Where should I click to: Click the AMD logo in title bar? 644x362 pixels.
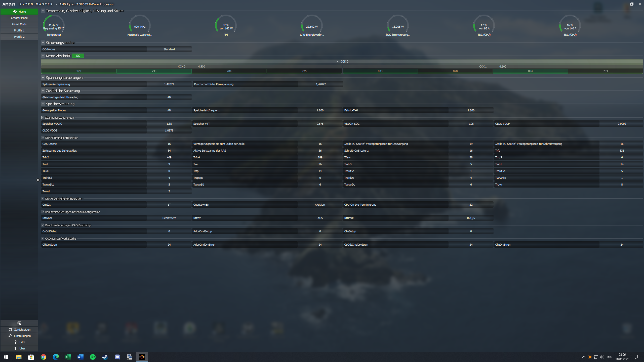9,4
